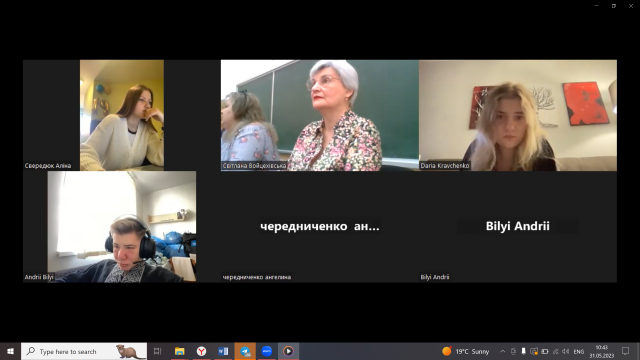Click the microphone tray icon
Image resolution: width=640 pixels, height=360 pixels.
coord(523,351)
